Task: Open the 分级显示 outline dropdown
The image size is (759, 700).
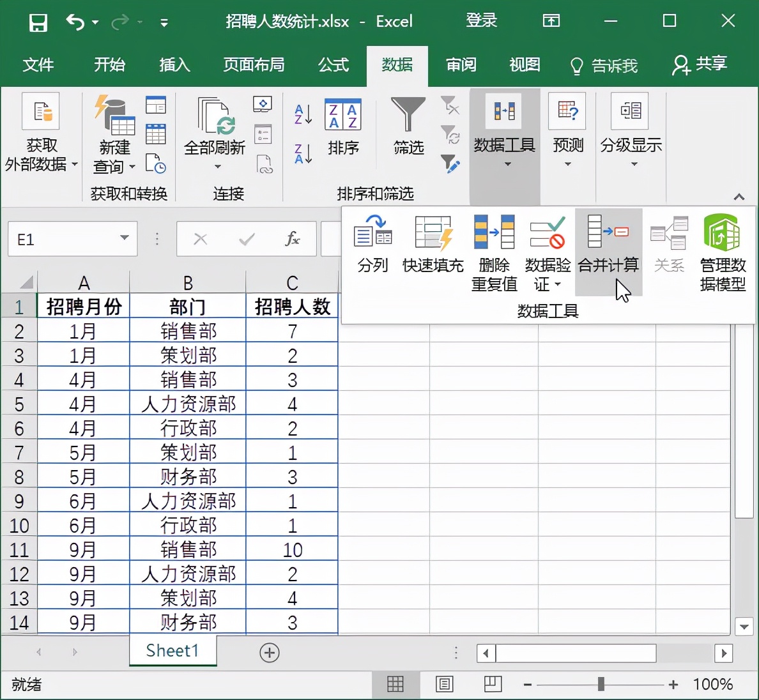Action: [631, 131]
